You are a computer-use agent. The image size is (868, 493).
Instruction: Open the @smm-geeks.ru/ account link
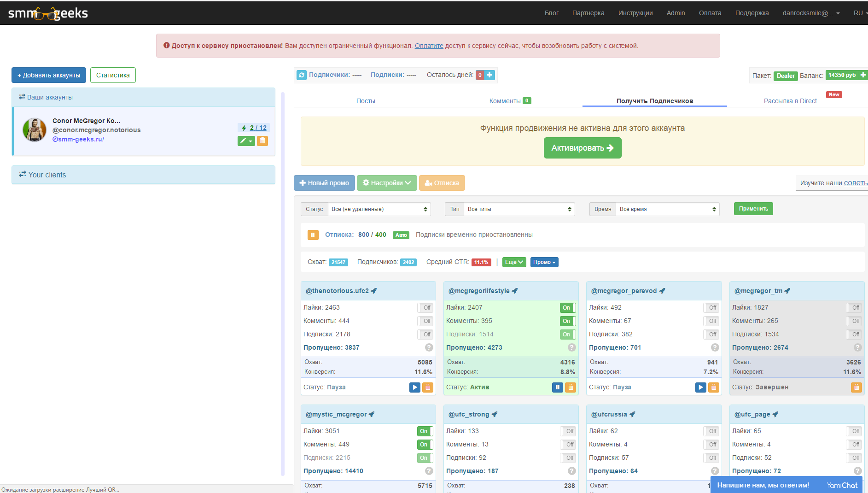(78, 139)
